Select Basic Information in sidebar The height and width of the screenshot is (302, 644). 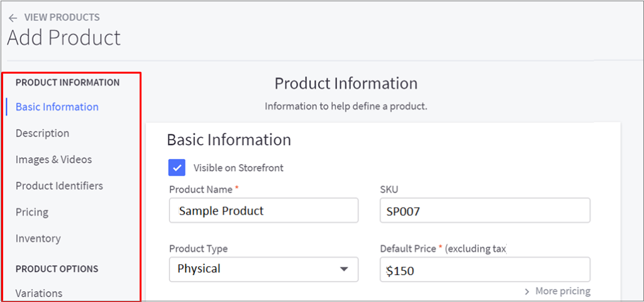[x=57, y=107]
